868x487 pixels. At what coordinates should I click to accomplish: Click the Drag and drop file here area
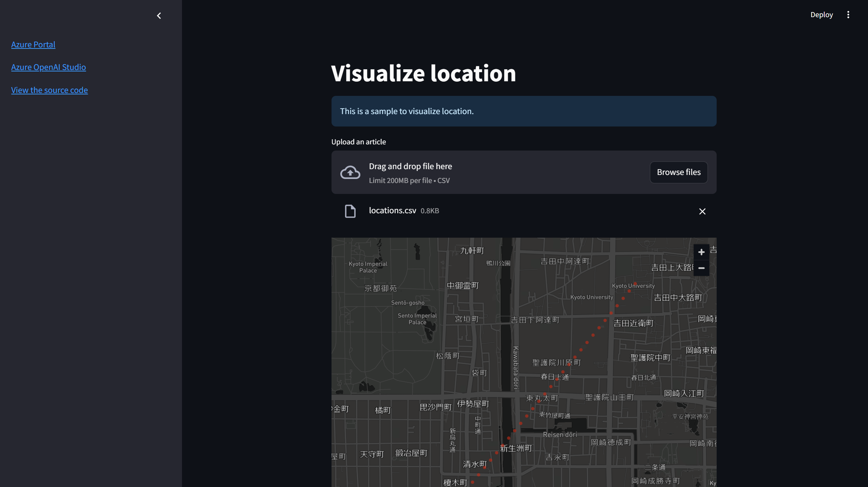point(524,172)
